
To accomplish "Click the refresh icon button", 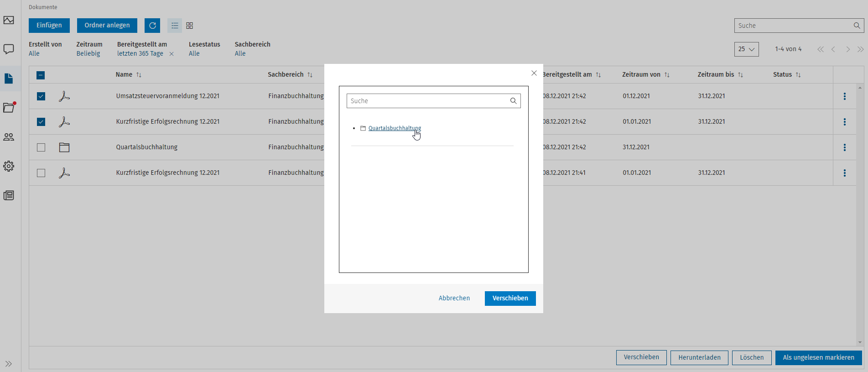I will (x=152, y=26).
